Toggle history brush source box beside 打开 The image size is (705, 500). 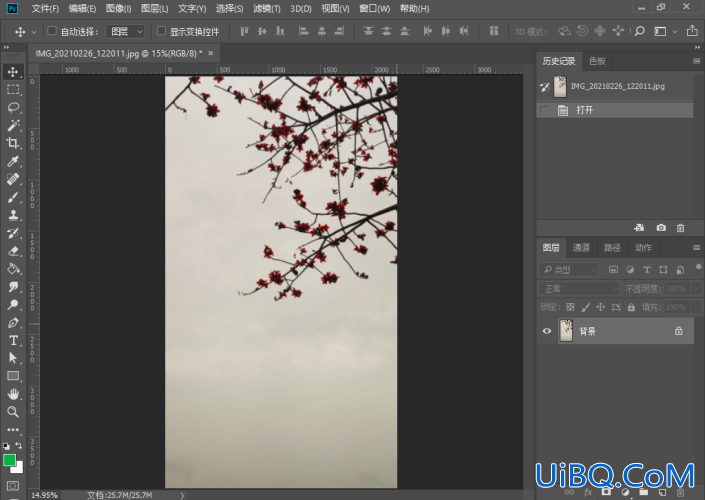tap(544, 110)
